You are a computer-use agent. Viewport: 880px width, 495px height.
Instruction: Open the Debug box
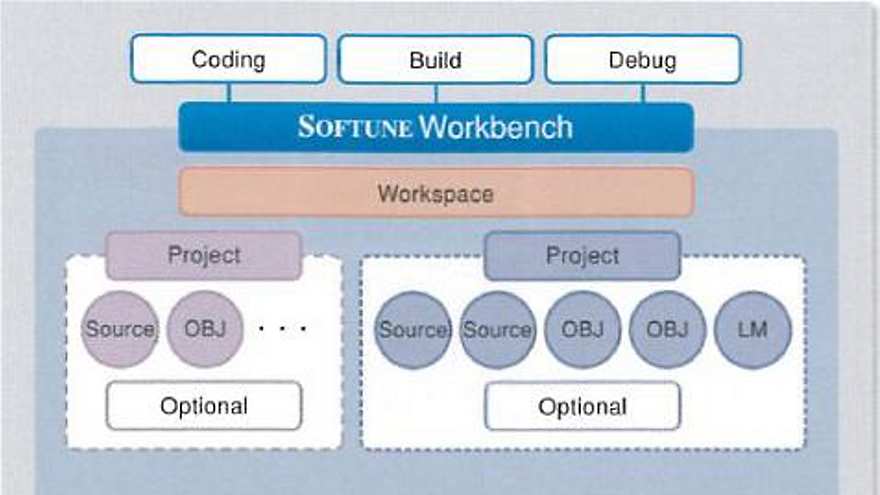click(642, 60)
